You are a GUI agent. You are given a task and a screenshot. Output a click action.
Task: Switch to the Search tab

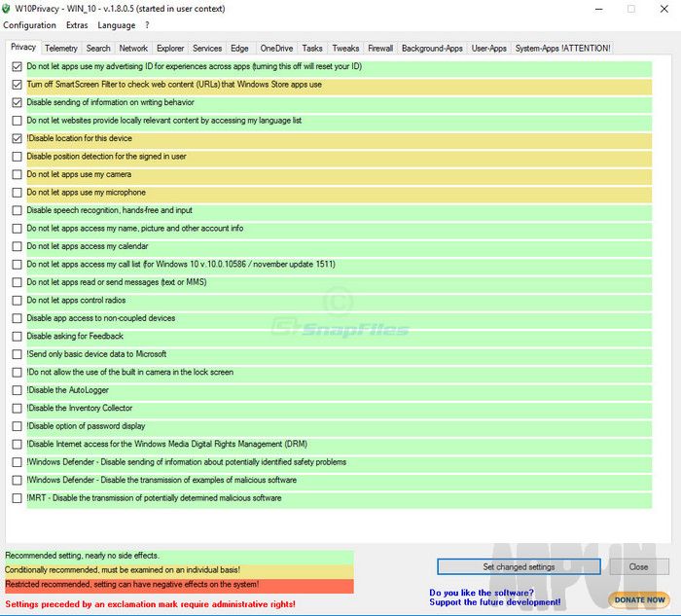(x=98, y=49)
